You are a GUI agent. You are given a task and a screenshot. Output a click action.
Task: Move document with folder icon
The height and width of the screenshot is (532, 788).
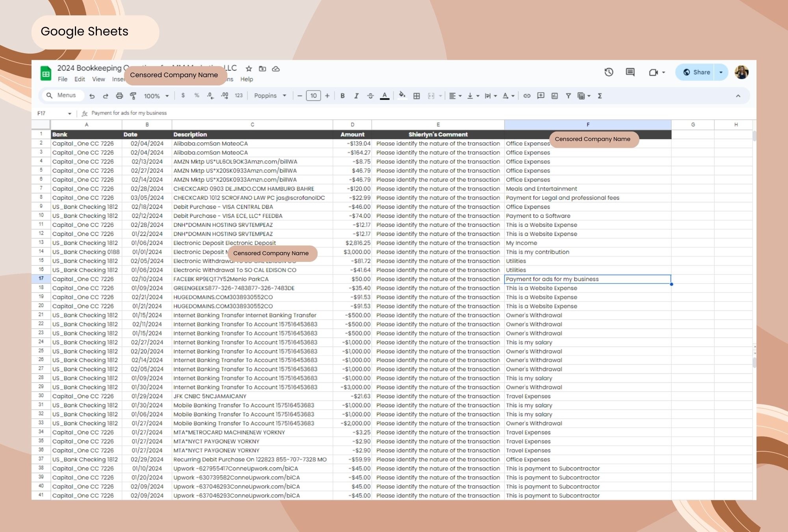[262, 69]
